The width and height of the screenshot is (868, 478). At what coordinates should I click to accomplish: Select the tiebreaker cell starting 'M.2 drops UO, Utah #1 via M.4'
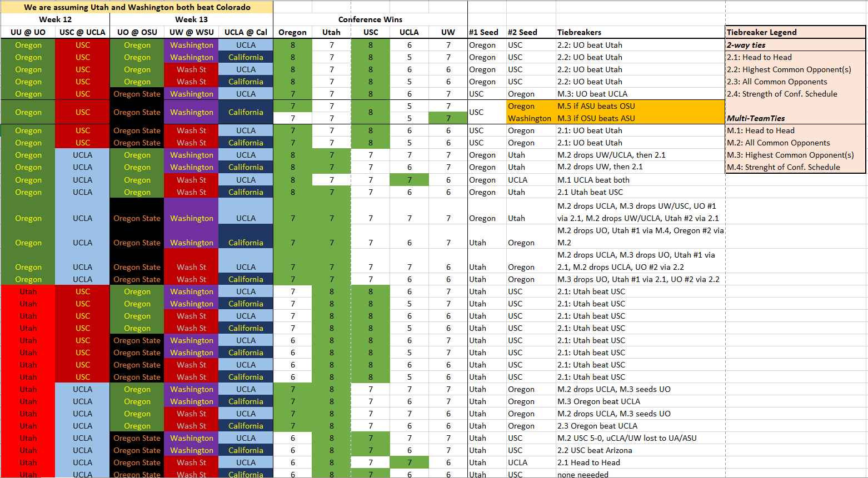point(640,237)
